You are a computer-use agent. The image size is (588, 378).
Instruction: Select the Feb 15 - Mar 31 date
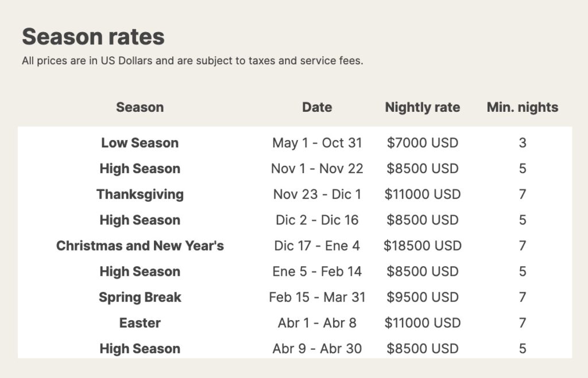coord(317,297)
